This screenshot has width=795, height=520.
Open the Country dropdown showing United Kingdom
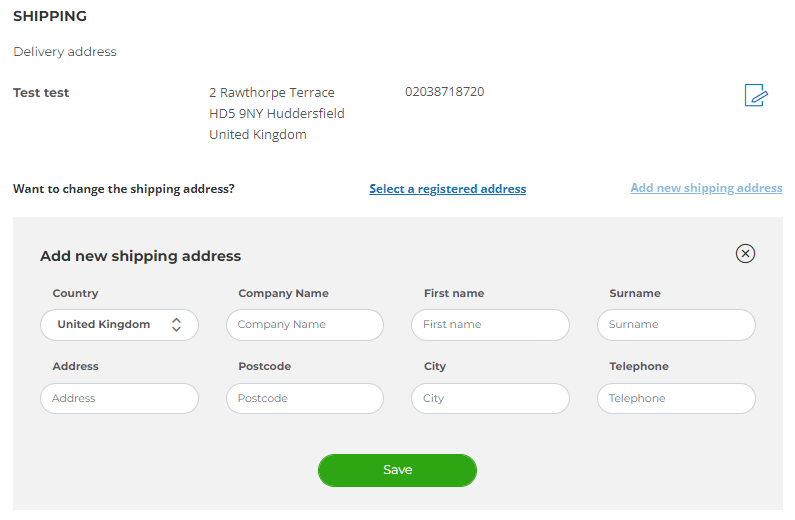point(119,325)
